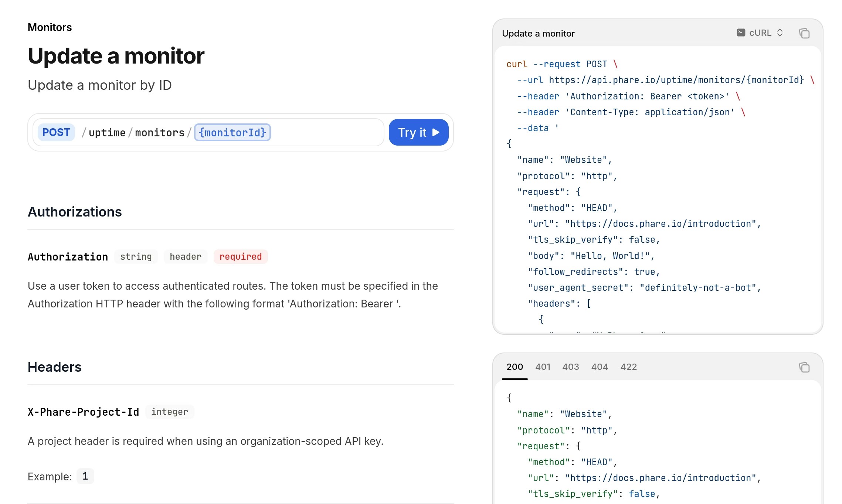This screenshot has height=504, width=842.
Task: Copy the 200 response example
Action: [805, 367]
